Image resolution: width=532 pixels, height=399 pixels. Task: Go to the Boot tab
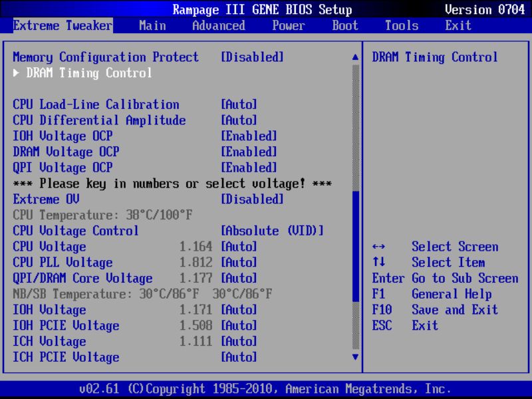click(345, 25)
